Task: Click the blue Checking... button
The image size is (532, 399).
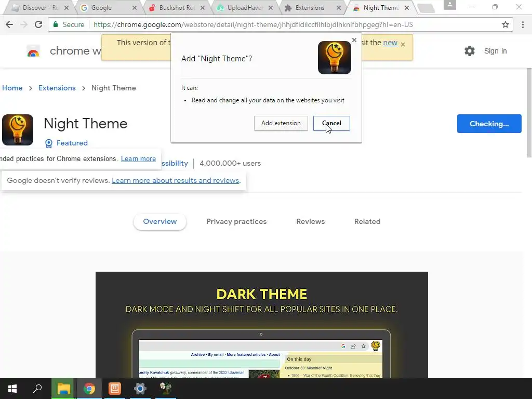Action: pyautogui.click(x=489, y=124)
